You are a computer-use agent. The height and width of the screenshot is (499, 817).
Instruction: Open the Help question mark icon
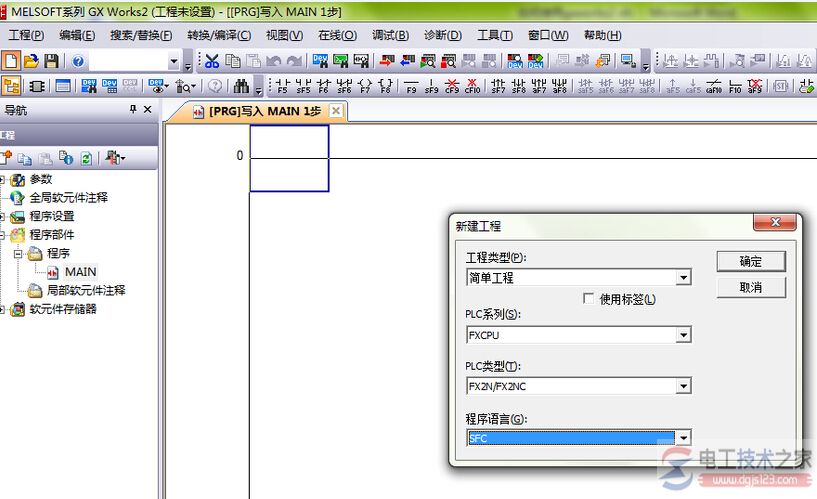tap(78, 61)
